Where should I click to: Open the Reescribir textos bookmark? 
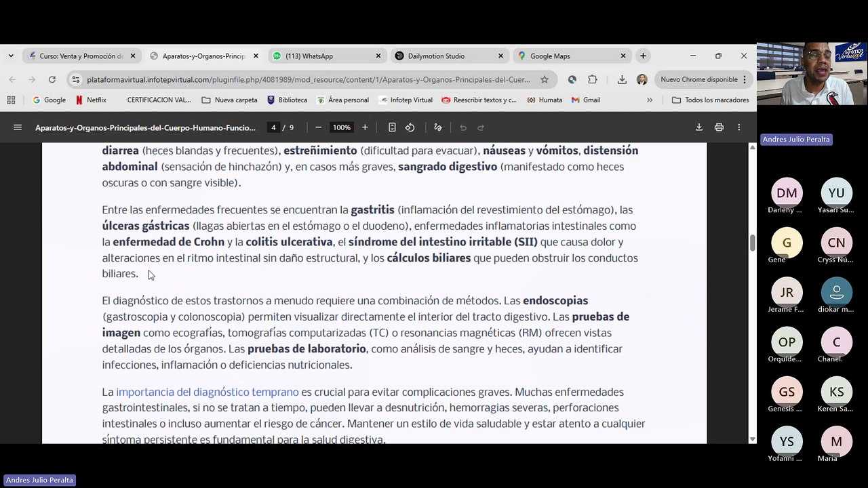click(x=479, y=100)
